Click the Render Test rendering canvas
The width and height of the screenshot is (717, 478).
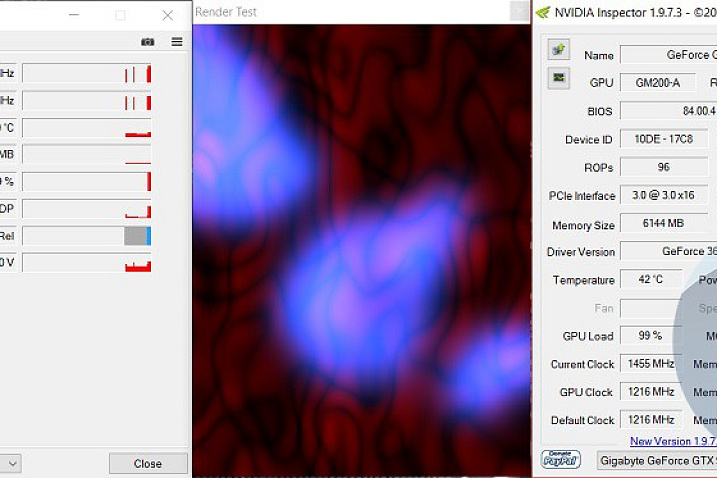(362, 251)
